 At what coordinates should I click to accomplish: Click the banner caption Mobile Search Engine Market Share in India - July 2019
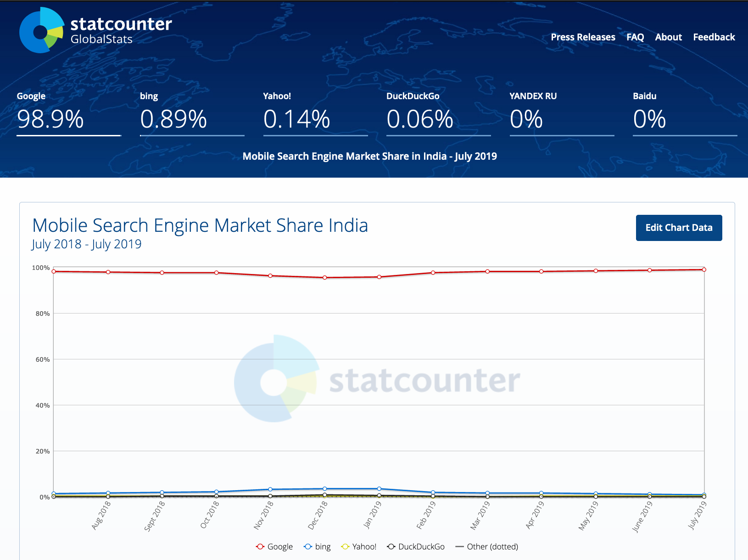(x=370, y=157)
